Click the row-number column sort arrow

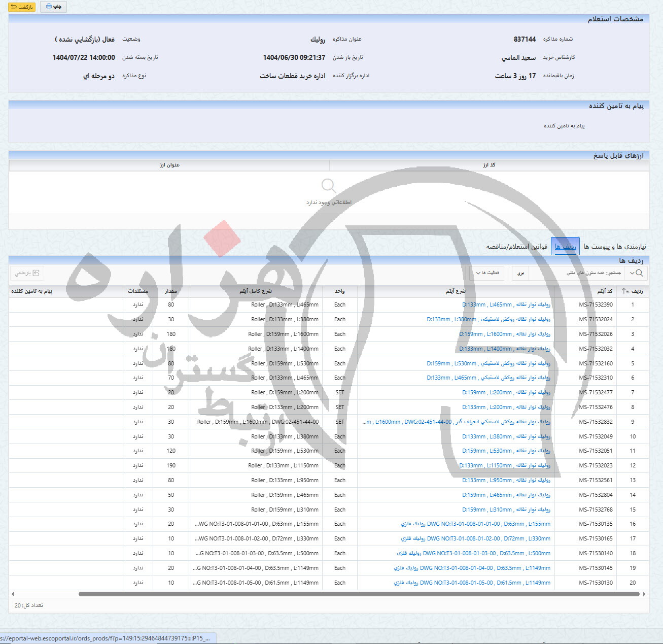tap(624, 291)
